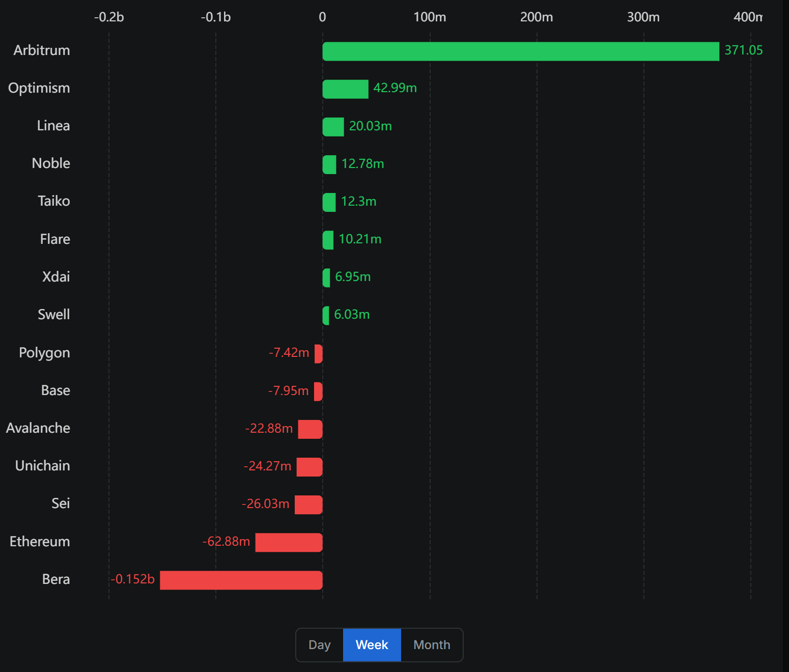The image size is (789, 672).
Task: Click the -0.1b axis tick label
Action: click(x=216, y=17)
